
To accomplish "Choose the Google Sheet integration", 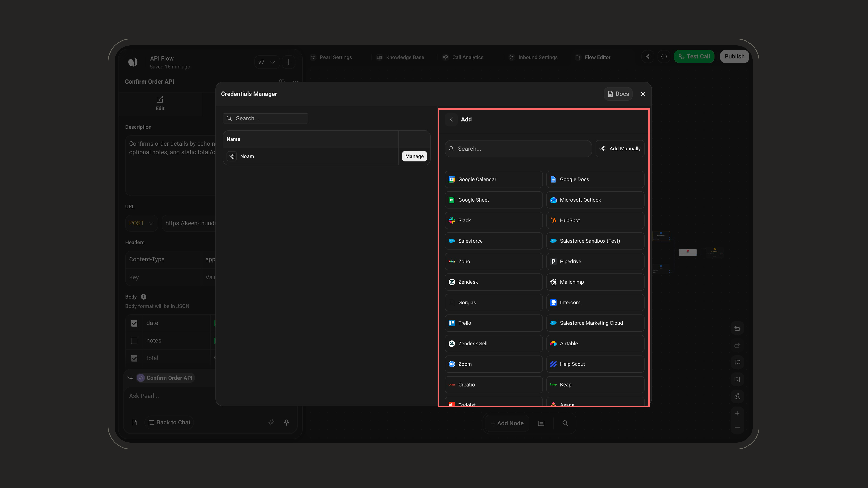I will [494, 200].
